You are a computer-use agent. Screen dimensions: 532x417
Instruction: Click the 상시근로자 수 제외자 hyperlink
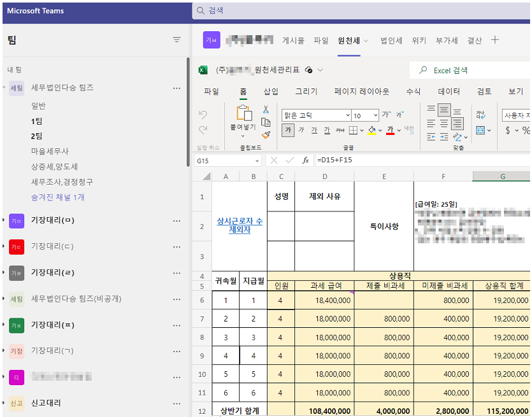point(240,225)
